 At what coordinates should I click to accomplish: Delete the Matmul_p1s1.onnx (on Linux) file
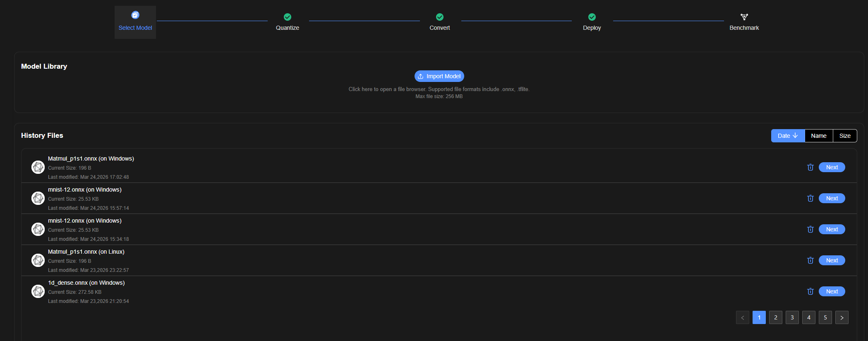coord(810,260)
